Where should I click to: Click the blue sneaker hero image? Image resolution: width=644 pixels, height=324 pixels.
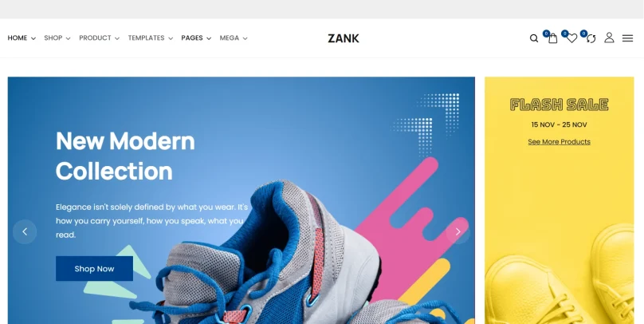pos(288,255)
